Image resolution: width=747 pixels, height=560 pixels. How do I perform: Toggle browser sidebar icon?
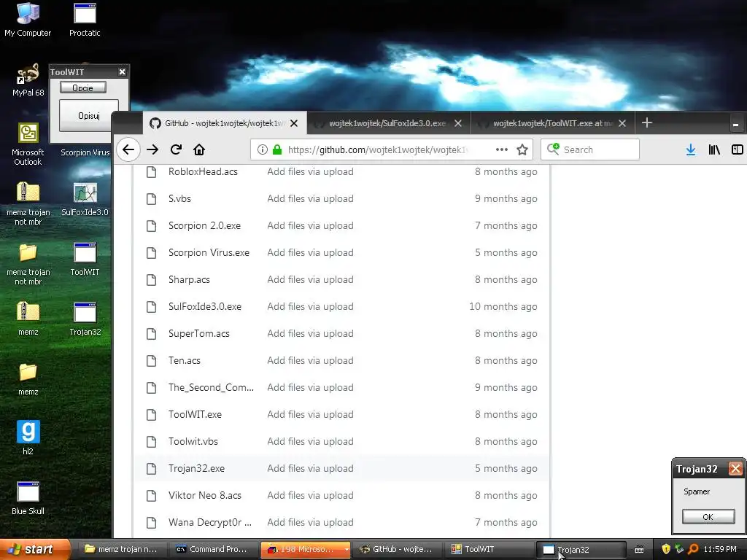point(737,149)
